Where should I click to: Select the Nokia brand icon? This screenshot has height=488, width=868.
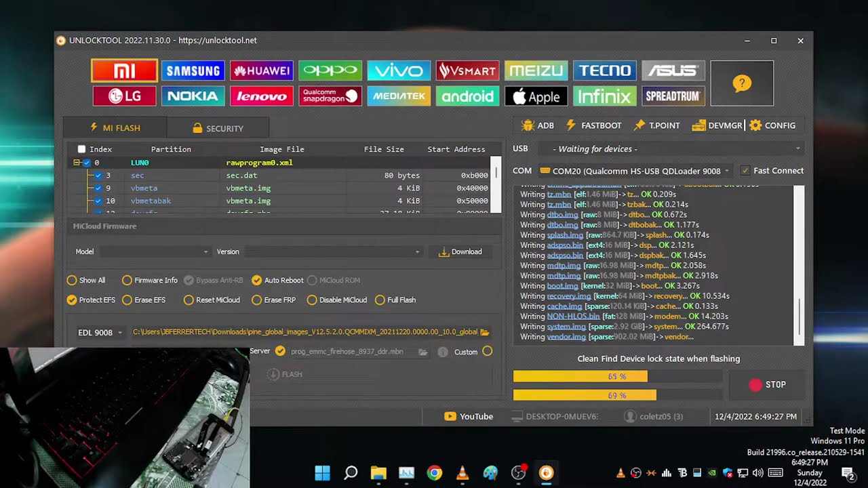193,96
